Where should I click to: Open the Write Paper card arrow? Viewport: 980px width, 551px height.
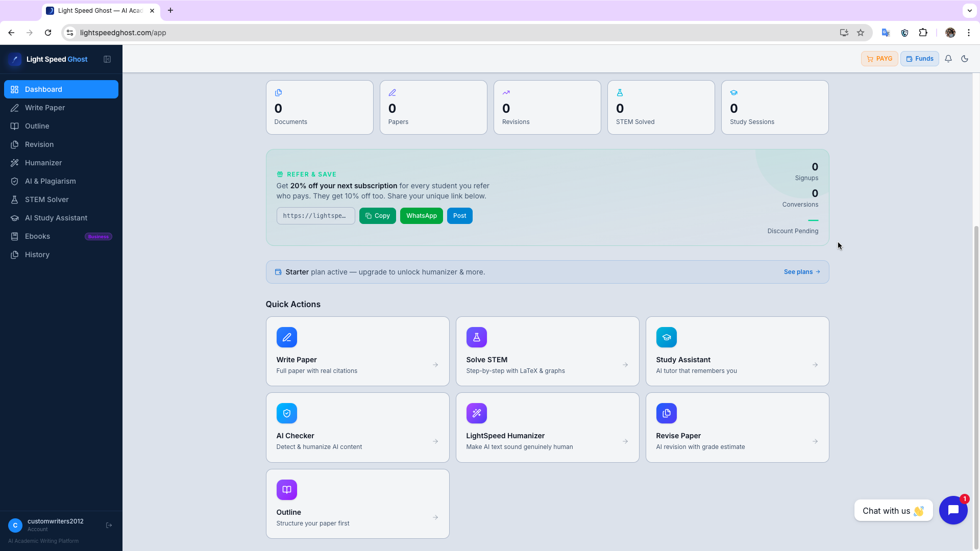point(435,365)
